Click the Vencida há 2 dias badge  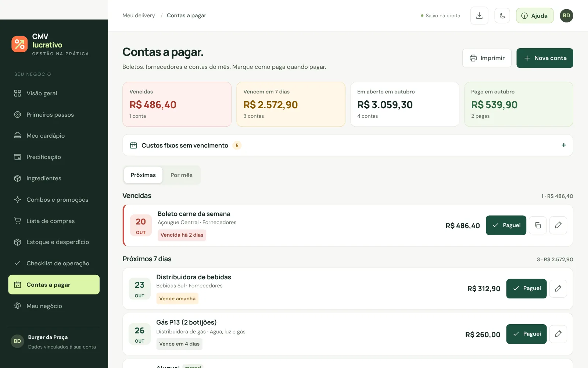pos(182,235)
